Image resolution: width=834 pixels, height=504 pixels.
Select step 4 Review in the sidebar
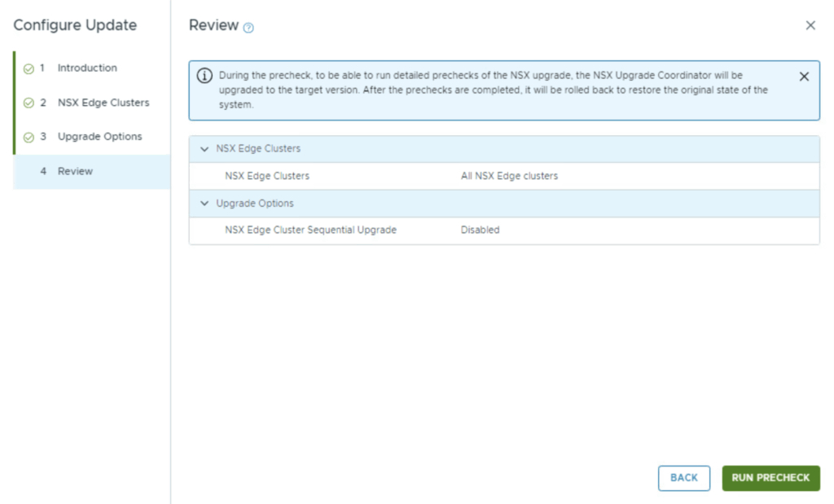[75, 172]
